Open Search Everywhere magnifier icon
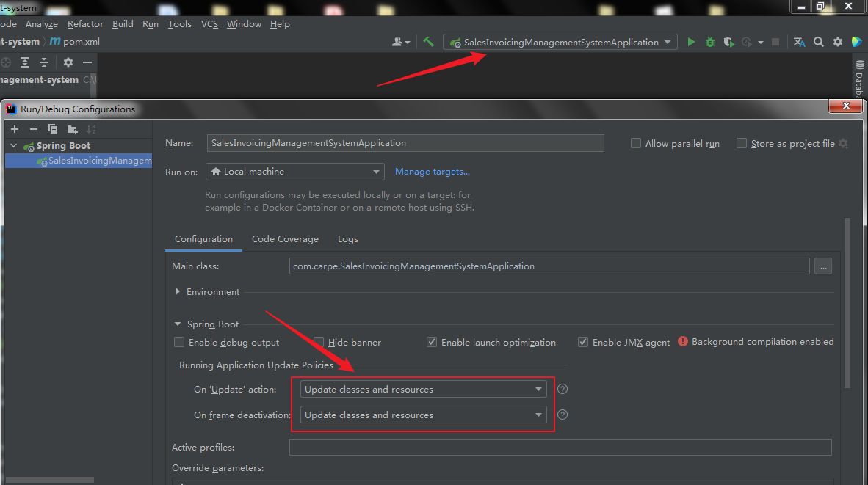 (x=818, y=42)
